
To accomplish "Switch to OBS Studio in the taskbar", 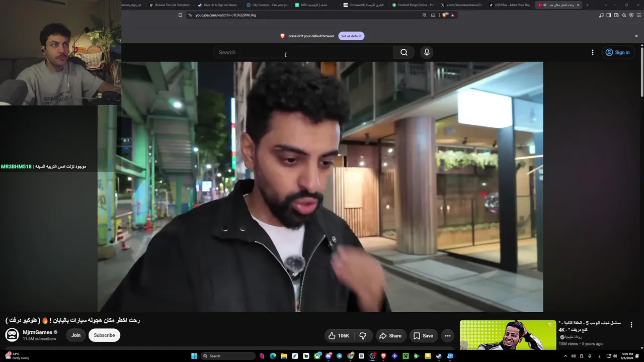I will pos(372,356).
